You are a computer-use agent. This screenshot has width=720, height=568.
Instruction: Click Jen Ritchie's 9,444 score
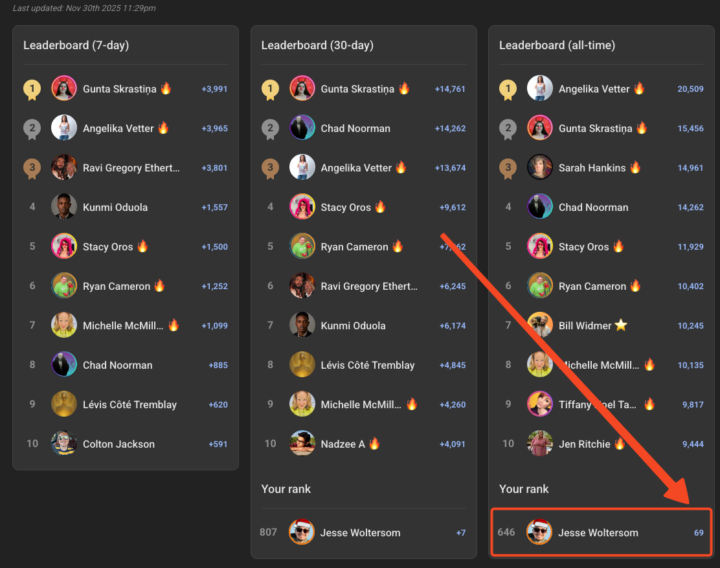tap(692, 444)
